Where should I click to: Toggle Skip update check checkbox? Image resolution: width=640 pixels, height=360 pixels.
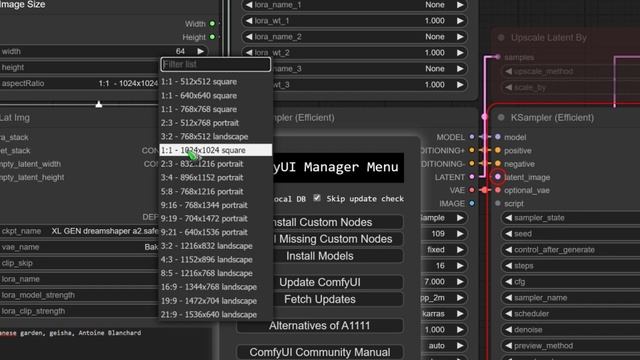point(317,198)
